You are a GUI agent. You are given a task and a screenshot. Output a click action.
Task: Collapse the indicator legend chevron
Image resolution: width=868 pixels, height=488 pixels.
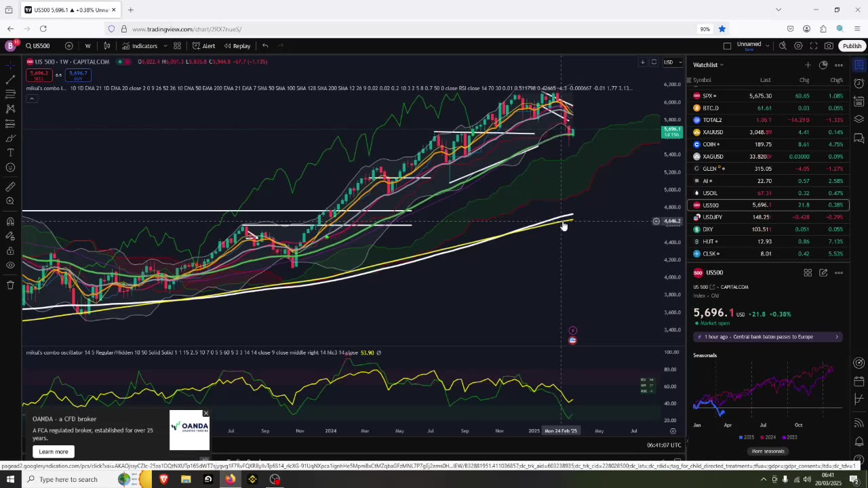pos(31,98)
